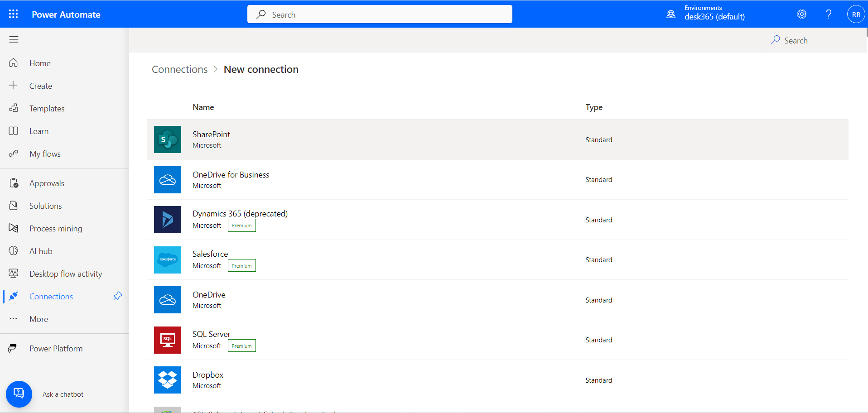Open the Ask a chatbot assistant

pyautogui.click(x=19, y=394)
